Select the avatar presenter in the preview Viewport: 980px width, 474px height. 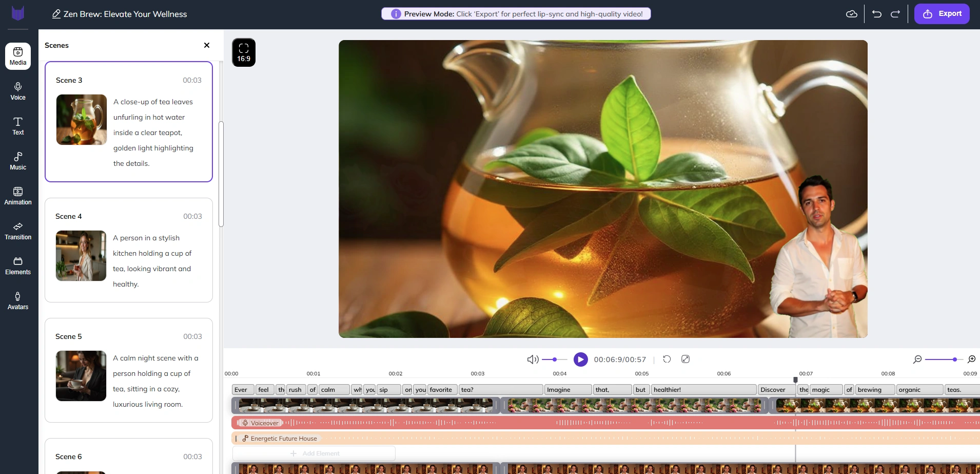click(820, 257)
